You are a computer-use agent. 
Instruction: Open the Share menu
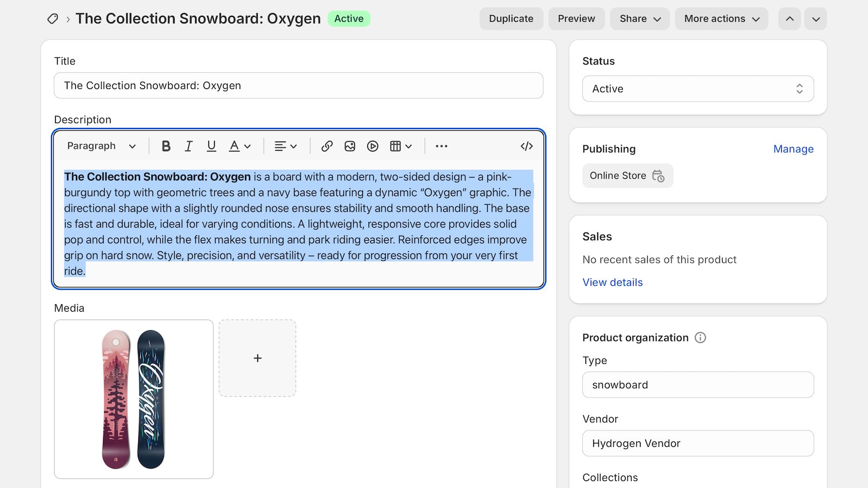tap(640, 18)
